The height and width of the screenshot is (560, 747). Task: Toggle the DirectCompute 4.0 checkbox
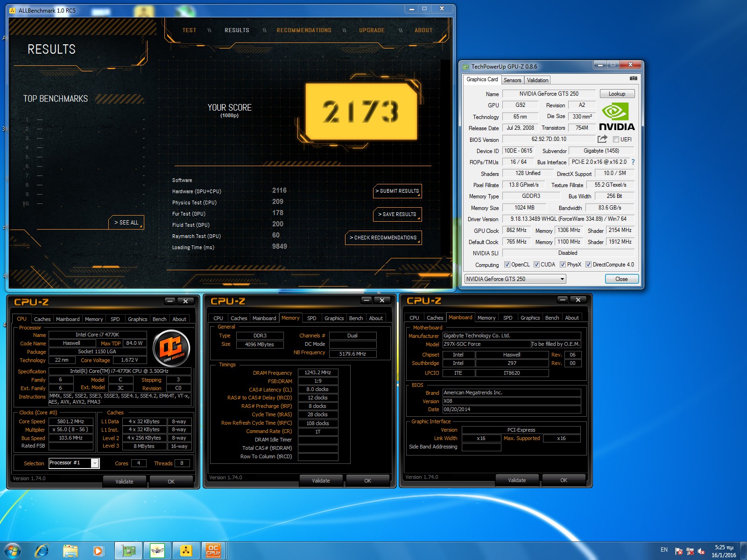point(588,265)
